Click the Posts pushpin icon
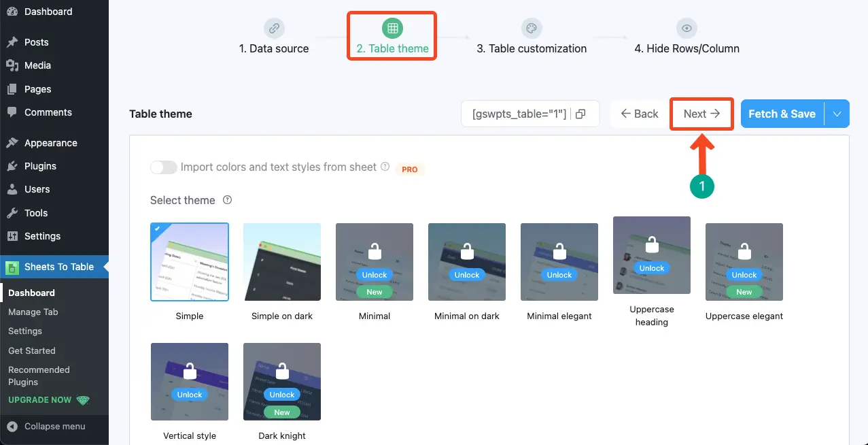Screen dimensions: 868x445 [x=12, y=42]
